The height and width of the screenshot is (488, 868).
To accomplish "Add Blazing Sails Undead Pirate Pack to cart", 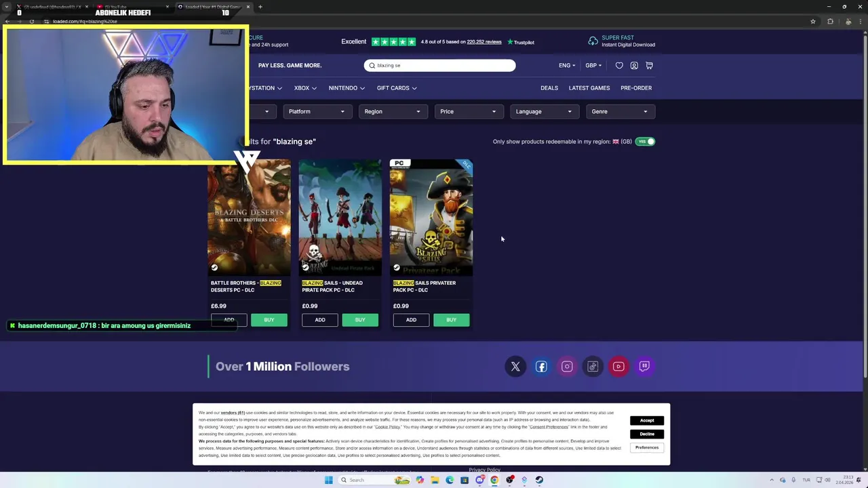I will (320, 320).
